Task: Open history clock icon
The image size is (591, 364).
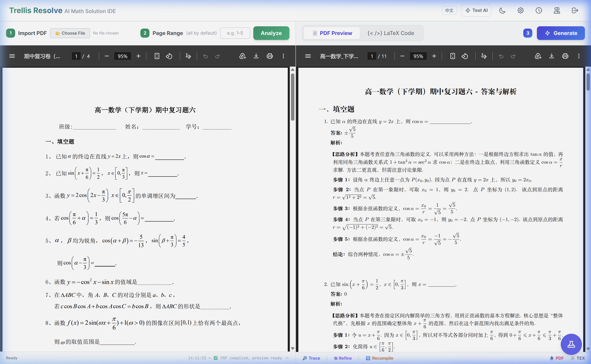Action: 539,11
